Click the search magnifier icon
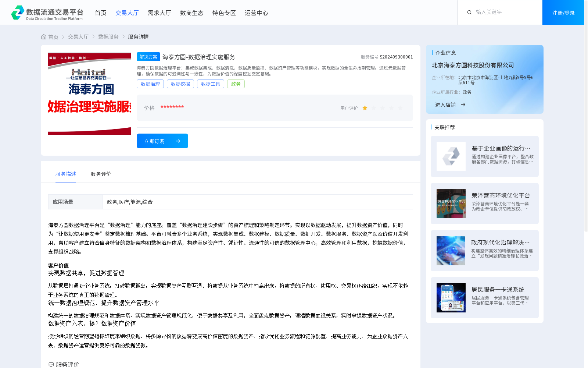 click(x=469, y=13)
